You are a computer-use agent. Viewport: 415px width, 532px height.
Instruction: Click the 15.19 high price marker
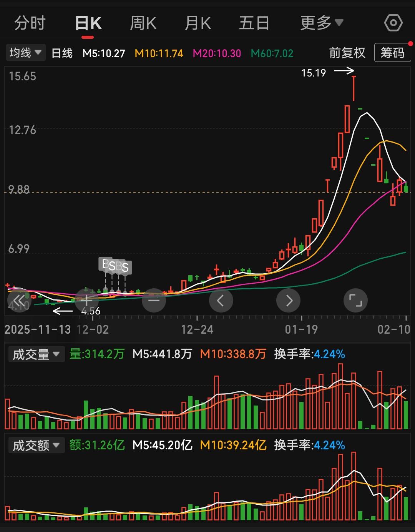[x=314, y=73]
